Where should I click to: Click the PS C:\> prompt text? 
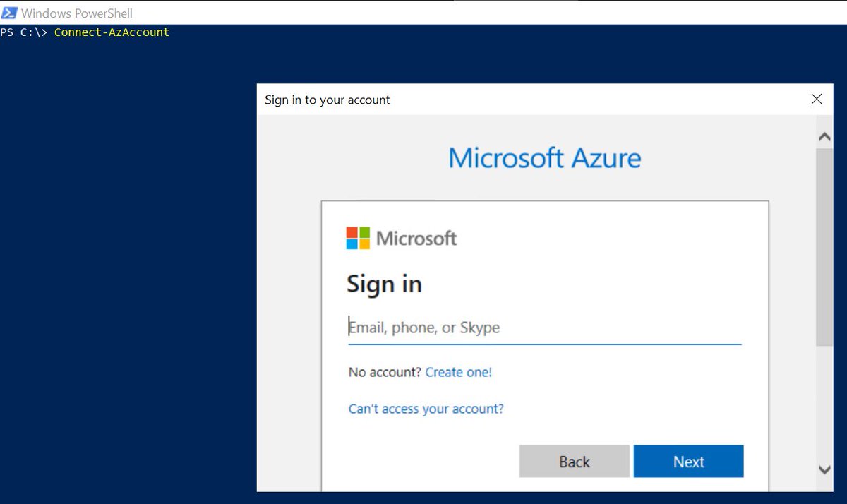click(24, 32)
